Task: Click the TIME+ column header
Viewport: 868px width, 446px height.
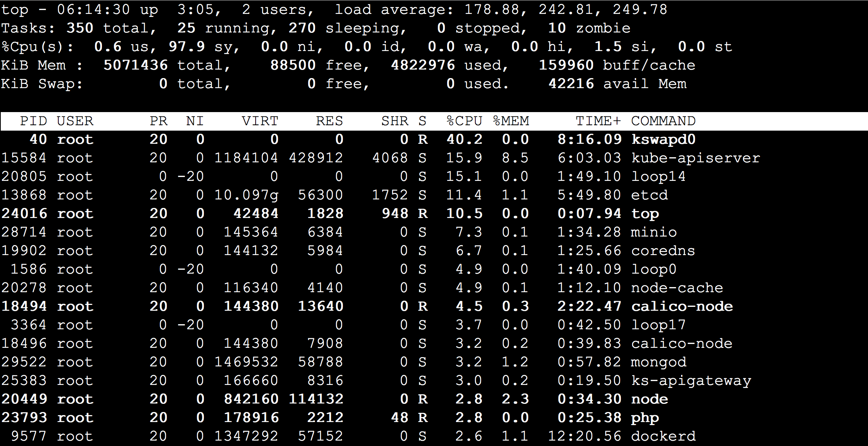Action: [598, 121]
